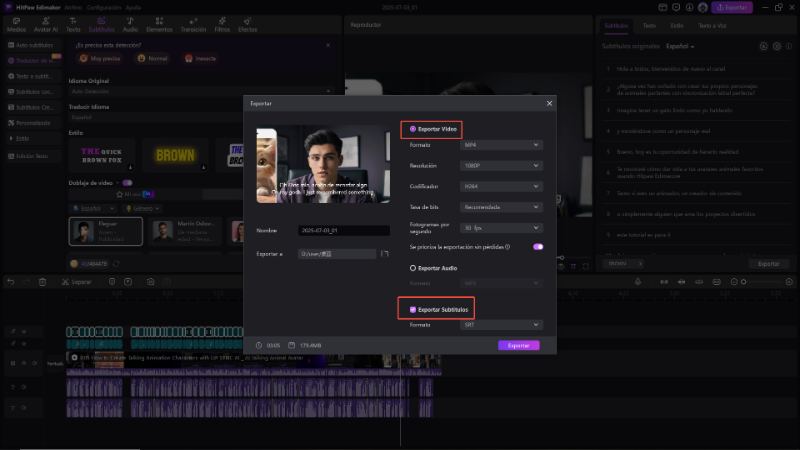Open the Filtros tool icon
The width and height of the screenshot is (800, 450).
pos(222,24)
